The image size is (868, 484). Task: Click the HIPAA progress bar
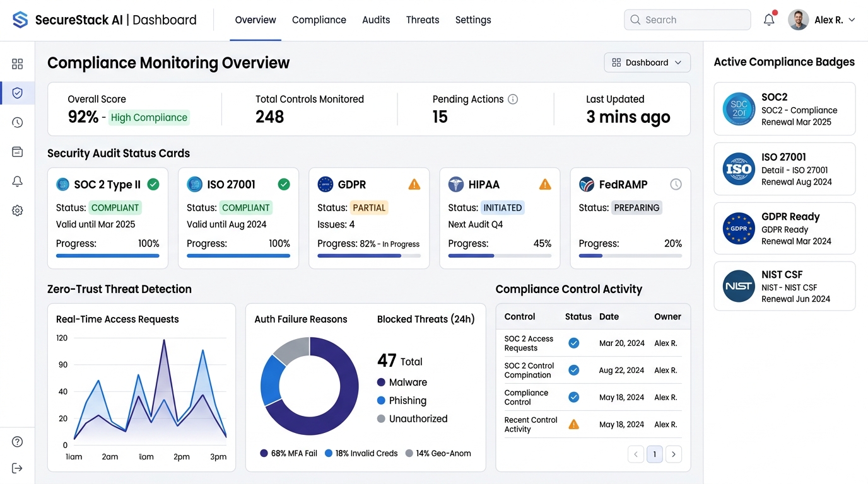(500, 256)
